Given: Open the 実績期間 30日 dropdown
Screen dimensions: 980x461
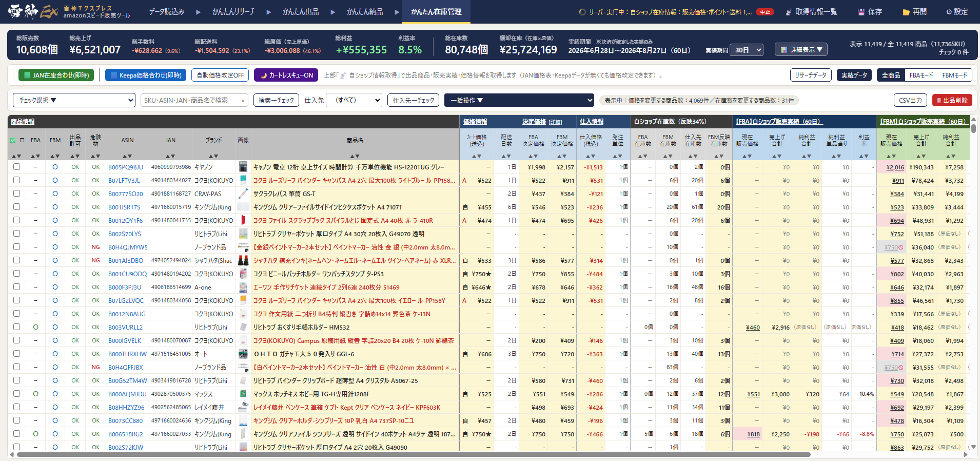Looking at the screenshot, I should 746,50.
